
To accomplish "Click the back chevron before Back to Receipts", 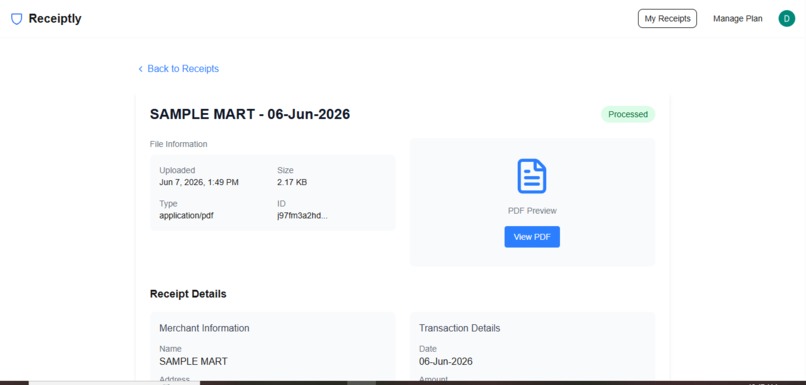I will click(140, 69).
